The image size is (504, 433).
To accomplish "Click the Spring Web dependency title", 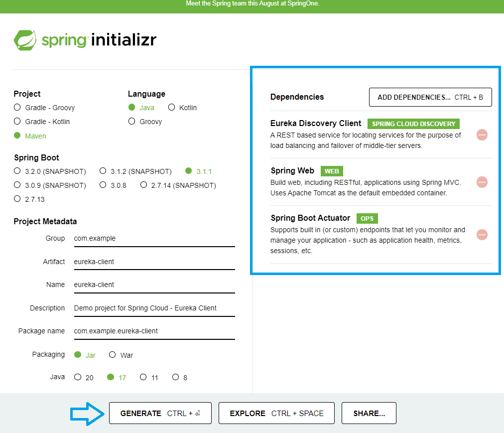I will pyautogui.click(x=292, y=171).
